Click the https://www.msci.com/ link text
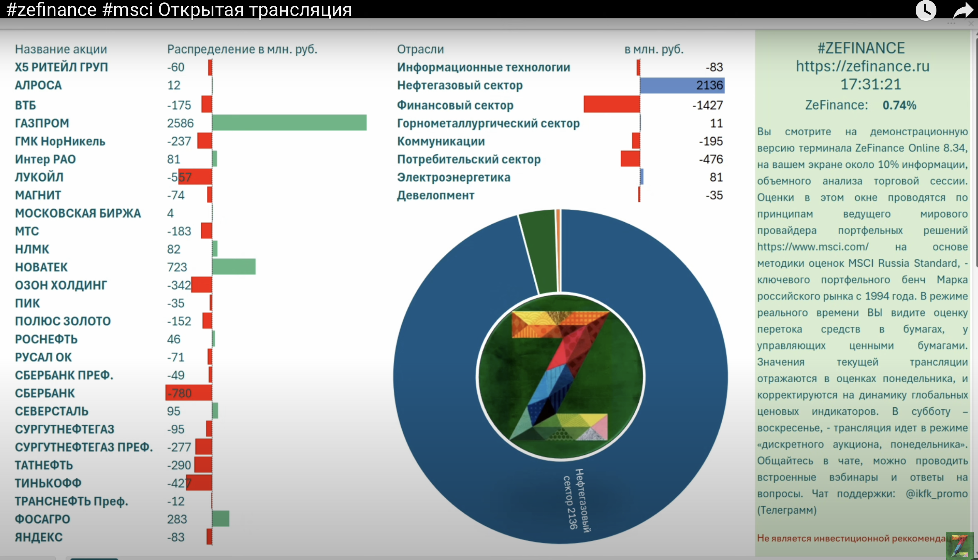Viewport: 978px width, 560px height. click(812, 247)
